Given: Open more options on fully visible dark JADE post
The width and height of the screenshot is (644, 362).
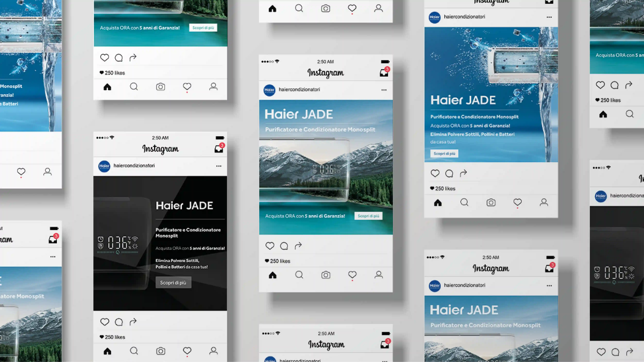Looking at the screenshot, I should point(219,166).
